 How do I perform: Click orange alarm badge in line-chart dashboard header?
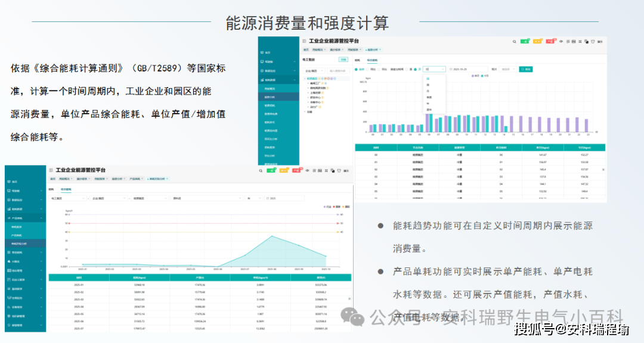click(x=283, y=170)
